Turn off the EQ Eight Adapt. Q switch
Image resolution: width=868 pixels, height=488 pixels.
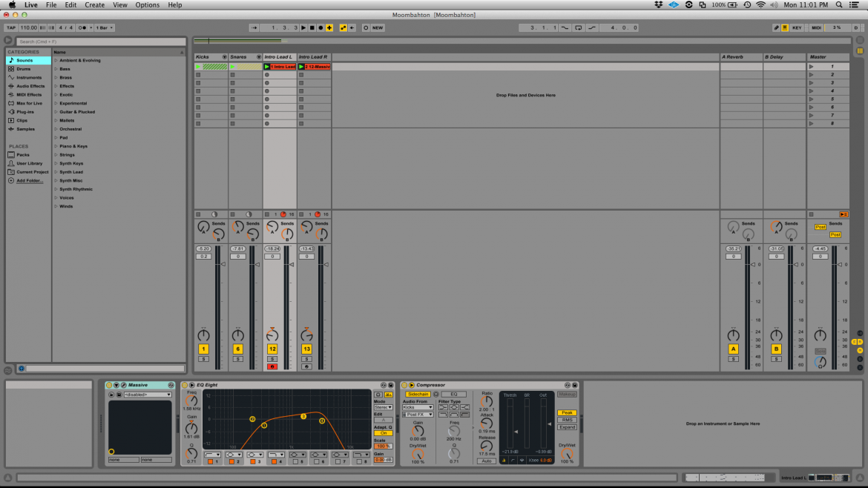point(383,433)
